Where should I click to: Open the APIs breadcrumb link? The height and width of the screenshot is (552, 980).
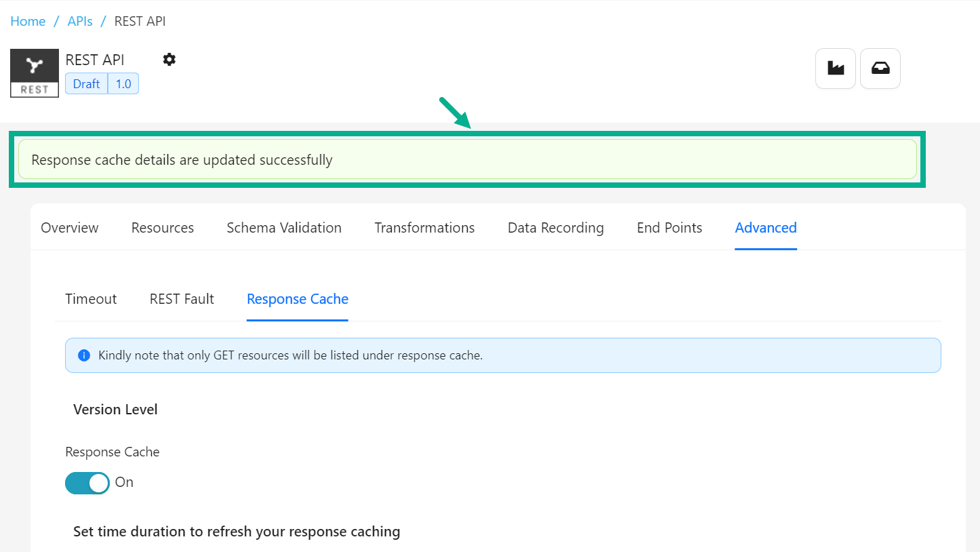coord(80,21)
